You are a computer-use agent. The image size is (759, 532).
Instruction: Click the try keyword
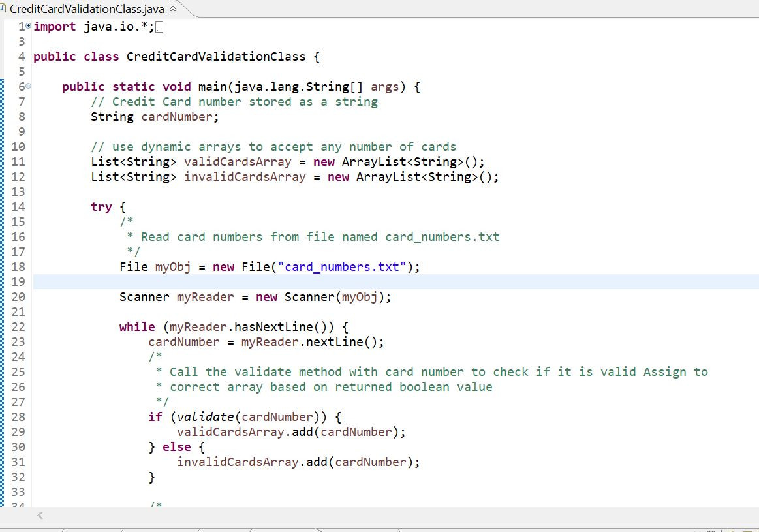[101, 207]
